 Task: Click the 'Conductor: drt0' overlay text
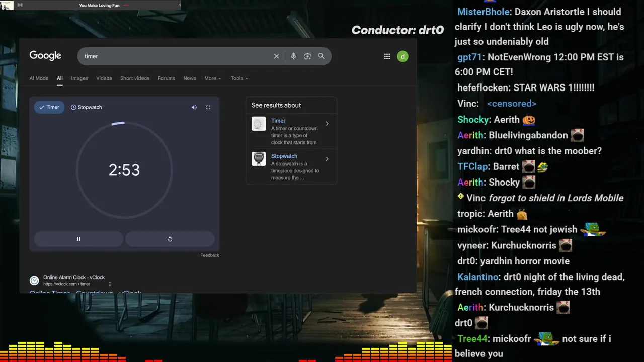397,30
